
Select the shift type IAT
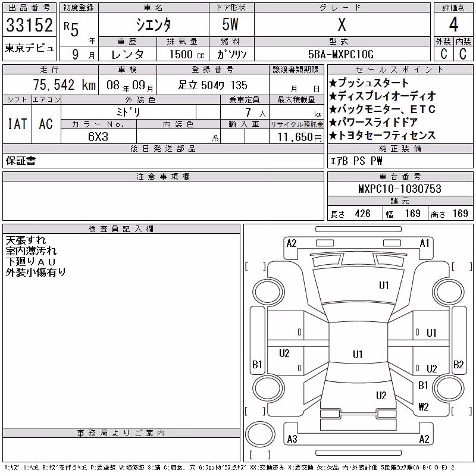[x=17, y=124]
